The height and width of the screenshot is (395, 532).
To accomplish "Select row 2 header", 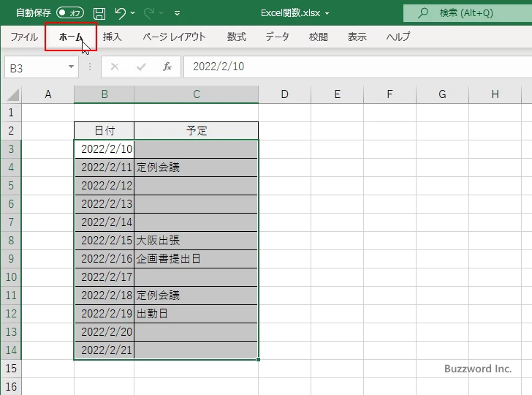I will [11, 131].
